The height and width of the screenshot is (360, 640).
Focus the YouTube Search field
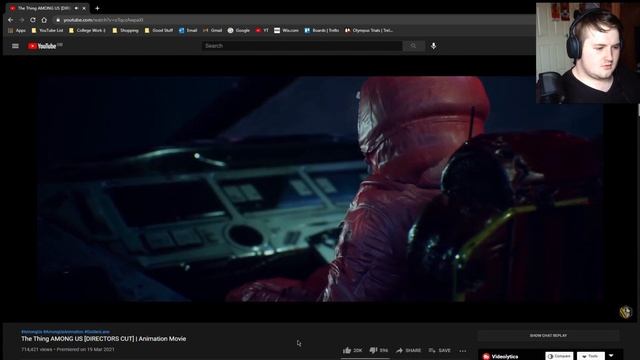pyautogui.click(x=302, y=46)
